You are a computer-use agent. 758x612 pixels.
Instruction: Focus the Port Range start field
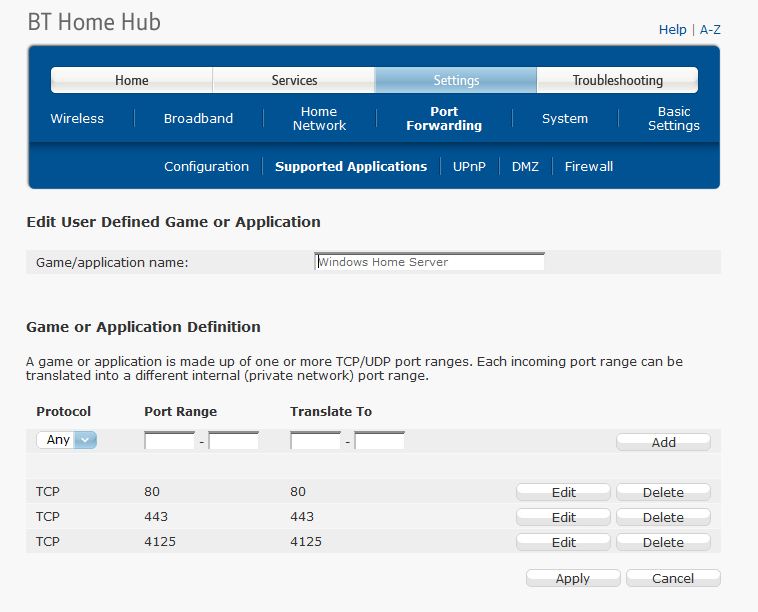pyautogui.click(x=169, y=440)
